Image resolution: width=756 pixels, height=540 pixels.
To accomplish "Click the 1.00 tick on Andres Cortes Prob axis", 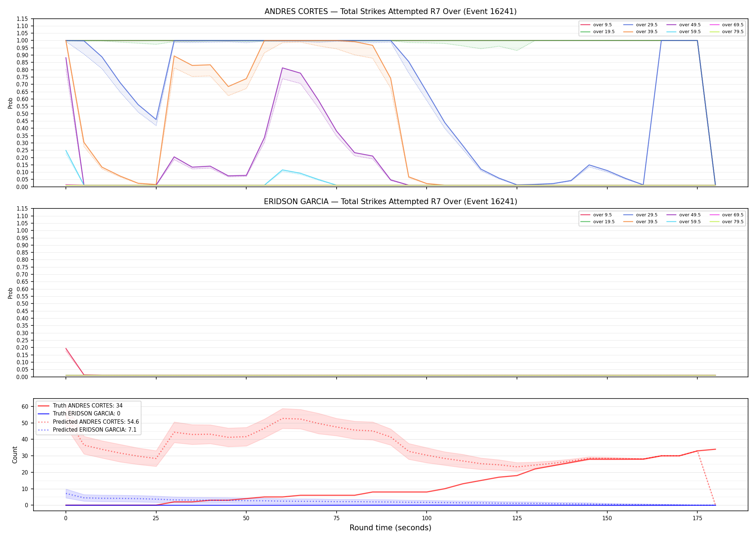I will tap(22, 41).
